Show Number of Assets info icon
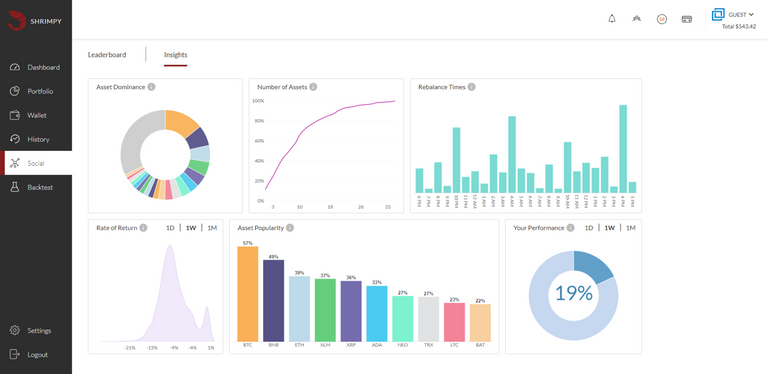The height and width of the screenshot is (374, 768). point(313,87)
